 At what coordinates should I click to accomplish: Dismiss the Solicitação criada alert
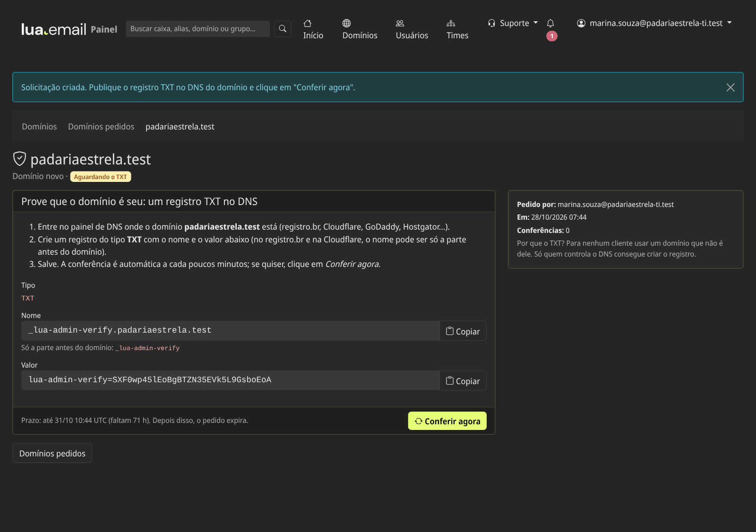(730, 87)
